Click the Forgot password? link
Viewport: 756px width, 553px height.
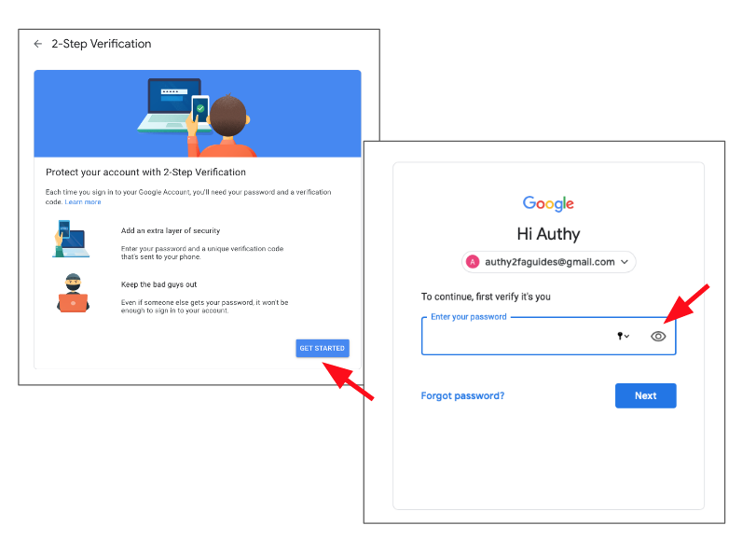pyautogui.click(x=462, y=395)
